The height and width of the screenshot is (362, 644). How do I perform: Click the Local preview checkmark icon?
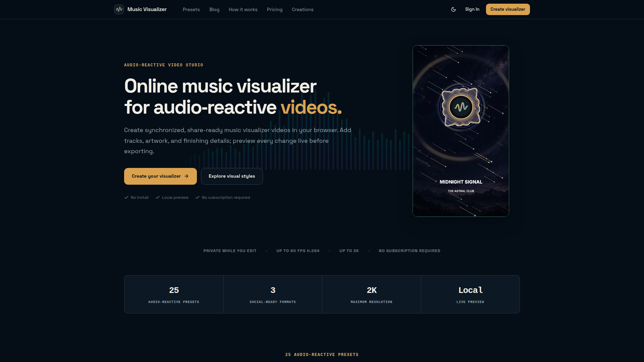coord(158,197)
